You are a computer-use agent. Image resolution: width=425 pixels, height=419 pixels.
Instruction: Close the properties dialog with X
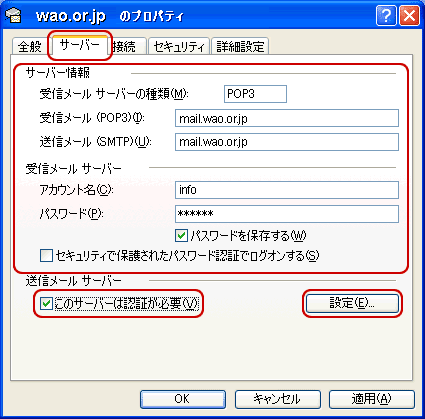(409, 15)
